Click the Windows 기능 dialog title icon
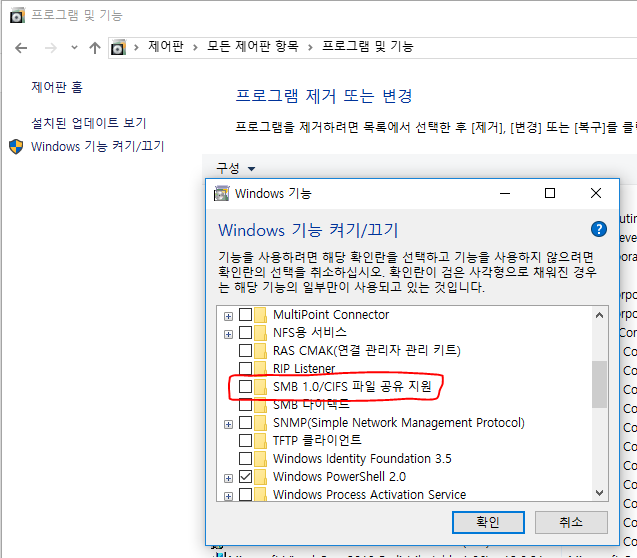 221,193
